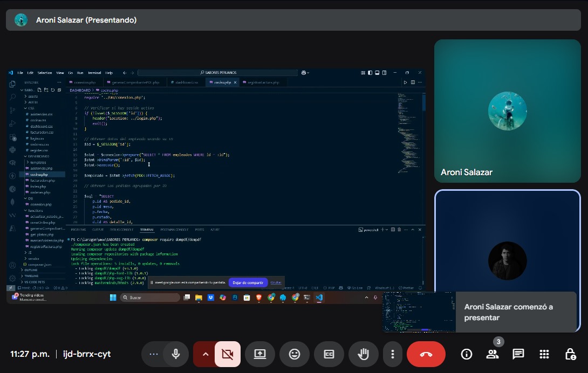
Task: Click the present screen icon
Action: 259,354
